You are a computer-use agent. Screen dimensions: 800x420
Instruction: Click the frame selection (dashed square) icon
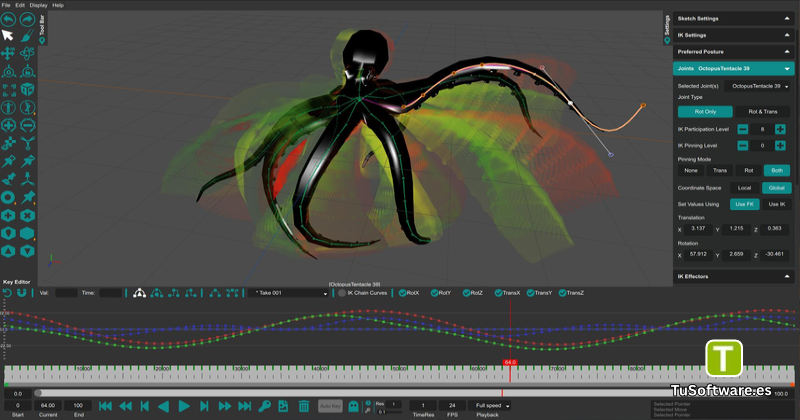[8, 90]
